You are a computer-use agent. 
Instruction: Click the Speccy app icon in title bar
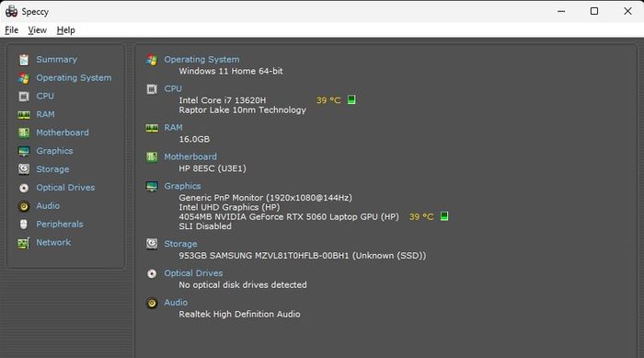tap(11, 12)
